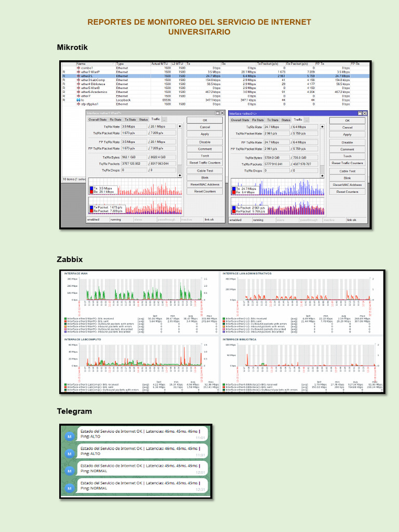
Task: Click Cable Test in ether1-WanP dialog
Action: point(205,170)
